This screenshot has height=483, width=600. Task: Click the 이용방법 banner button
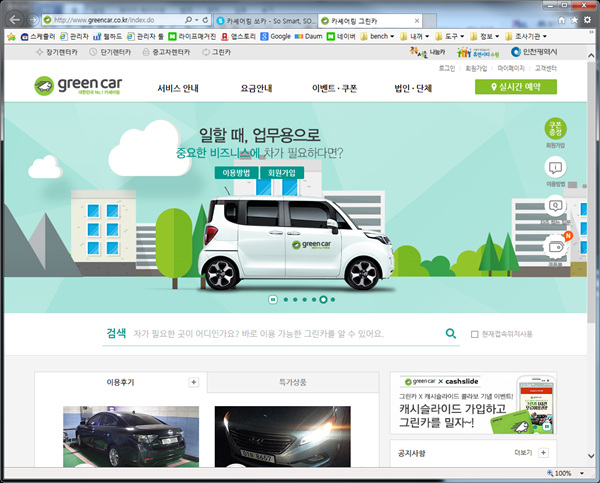[236, 173]
